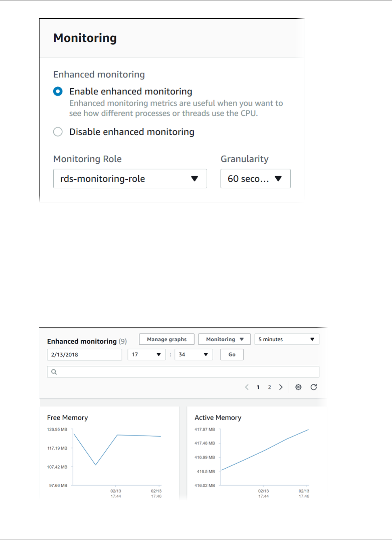Viewport: 392px width, 540px height.
Task: Switch to page 2 of graphs
Action: tap(269, 387)
